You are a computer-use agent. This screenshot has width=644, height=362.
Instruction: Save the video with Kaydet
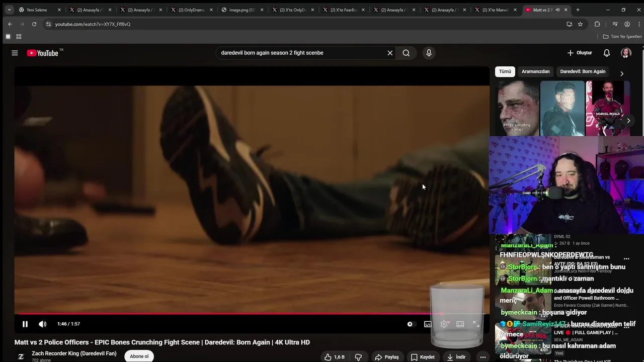pyautogui.click(x=423, y=357)
